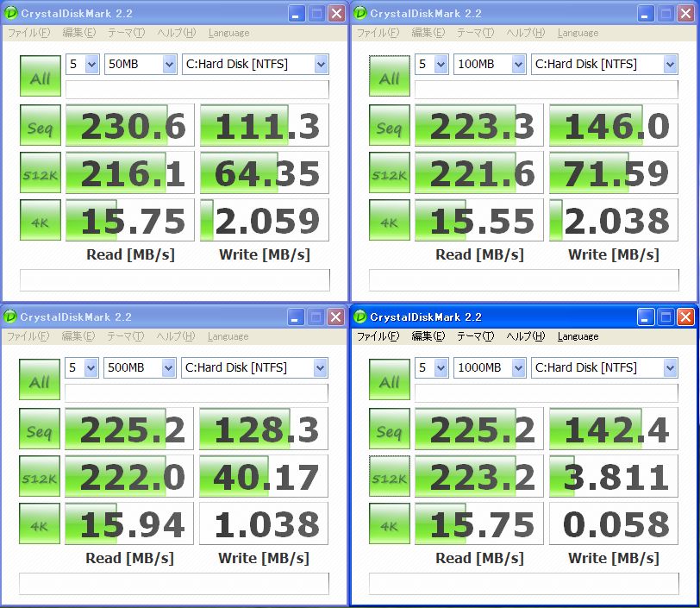
Task: Open the run count dropdown in the 1000MB window
Action: pos(432,367)
